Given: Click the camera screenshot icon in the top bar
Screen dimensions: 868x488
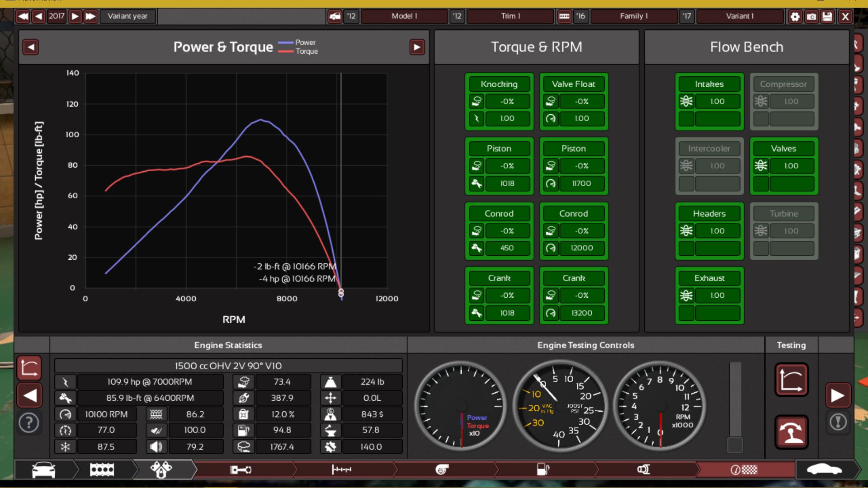Looking at the screenshot, I should point(811,17).
